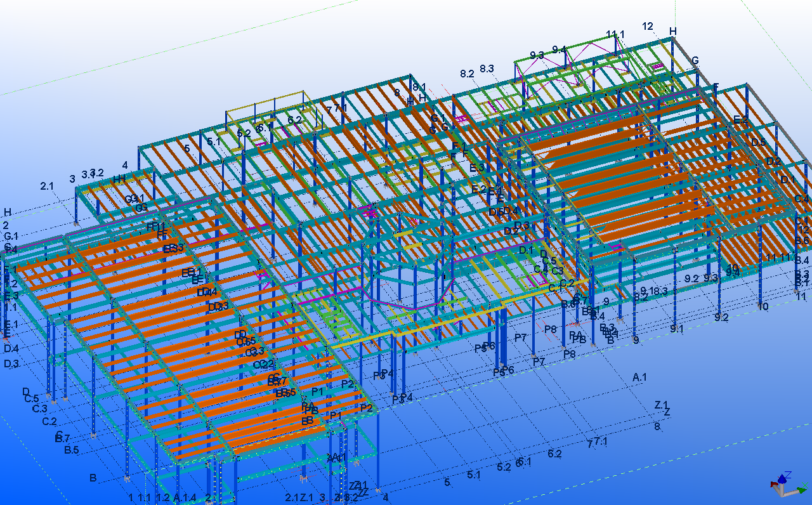Select the topmost H grid label next to 12
The image size is (812, 505).
(x=673, y=31)
